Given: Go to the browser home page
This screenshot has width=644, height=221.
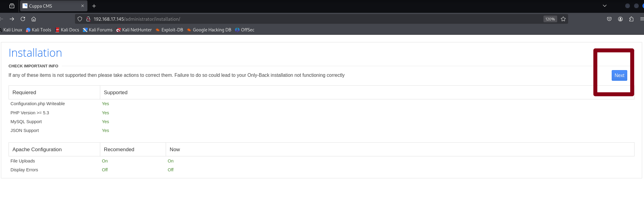Looking at the screenshot, I should (34, 19).
